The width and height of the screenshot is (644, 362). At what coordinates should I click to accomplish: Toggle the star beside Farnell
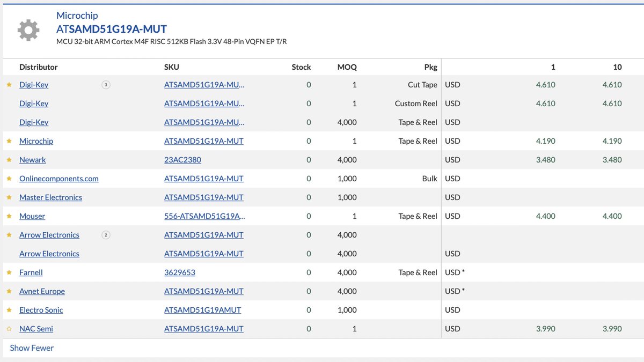pos(9,272)
